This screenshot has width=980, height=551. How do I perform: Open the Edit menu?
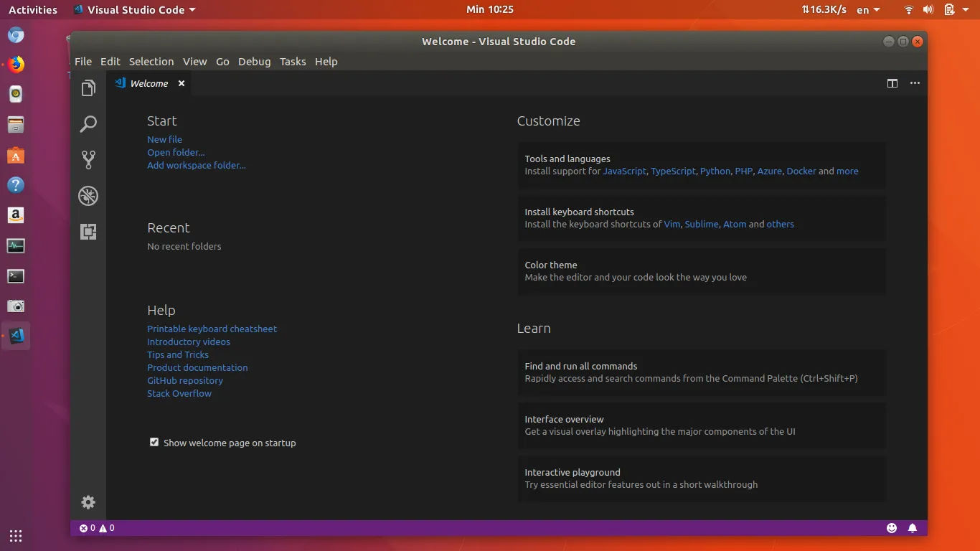point(110,62)
